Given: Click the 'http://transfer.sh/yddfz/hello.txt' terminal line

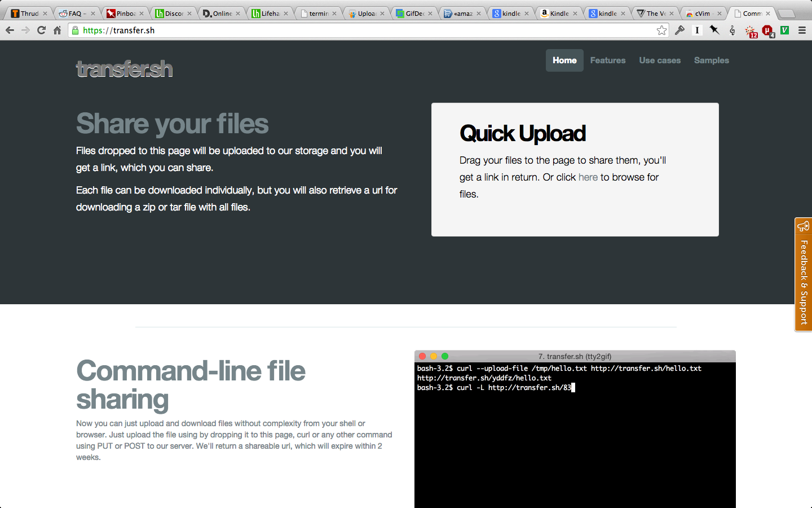Looking at the screenshot, I should (x=484, y=378).
